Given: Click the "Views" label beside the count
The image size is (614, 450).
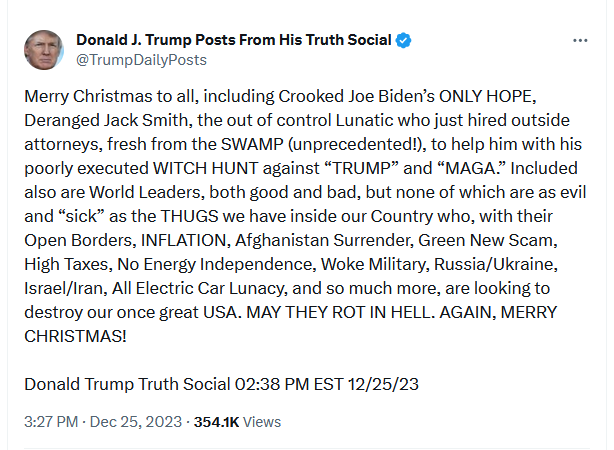Looking at the screenshot, I should tap(262, 422).
